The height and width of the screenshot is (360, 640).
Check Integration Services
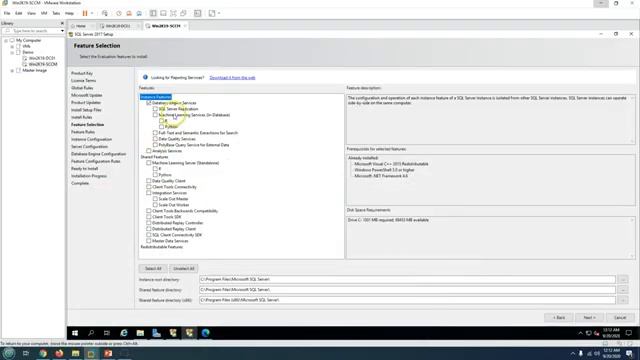(149, 193)
